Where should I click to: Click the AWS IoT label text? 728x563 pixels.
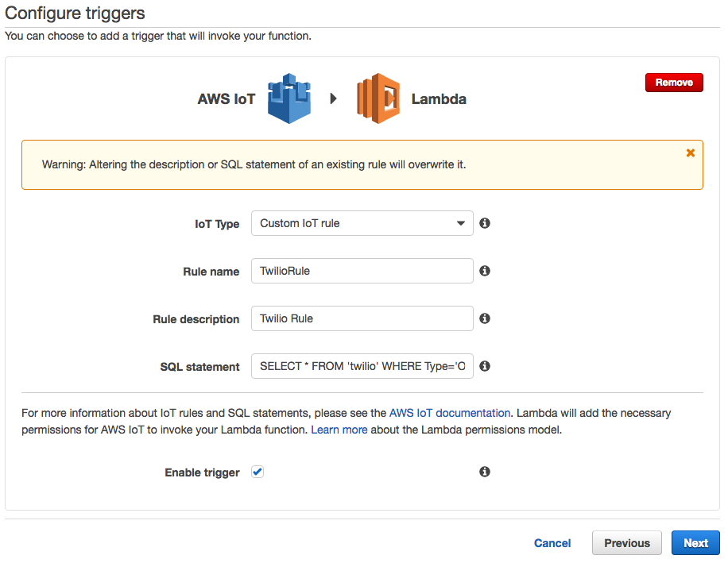point(226,98)
